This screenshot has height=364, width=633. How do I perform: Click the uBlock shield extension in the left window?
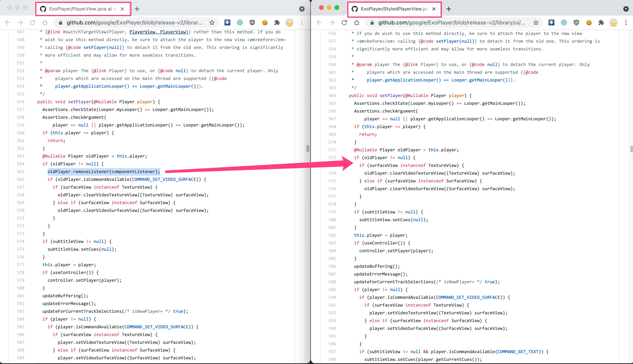pyautogui.click(x=252, y=23)
